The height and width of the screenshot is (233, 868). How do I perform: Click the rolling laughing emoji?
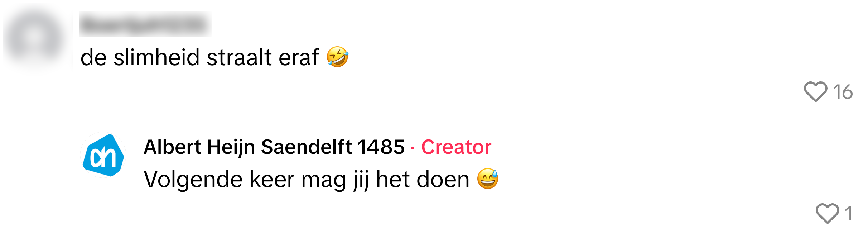[x=337, y=57]
